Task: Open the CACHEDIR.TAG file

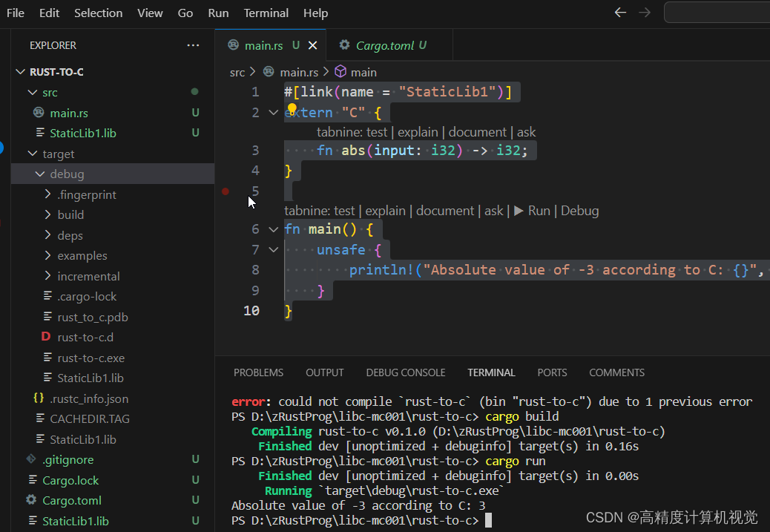Action: pos(89,419)
